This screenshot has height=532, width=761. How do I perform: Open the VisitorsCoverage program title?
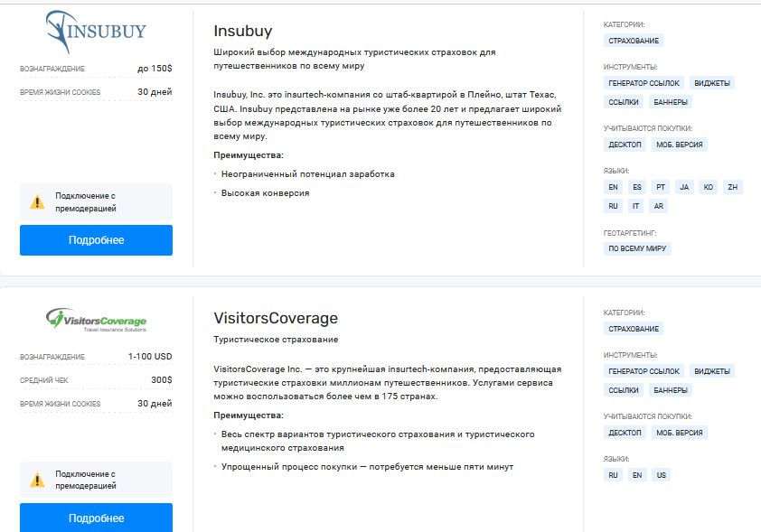276,318
